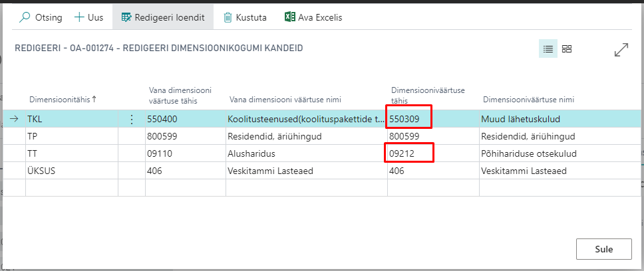644x271 pixels.
Task: Click the Ava Excelis Excel icon
Action: (x=289, y=18)
